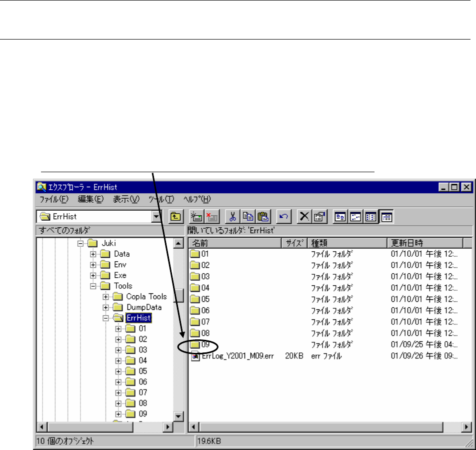Cut selection with scissors icon
476x450 pixels.
click(x=232, y=217)
